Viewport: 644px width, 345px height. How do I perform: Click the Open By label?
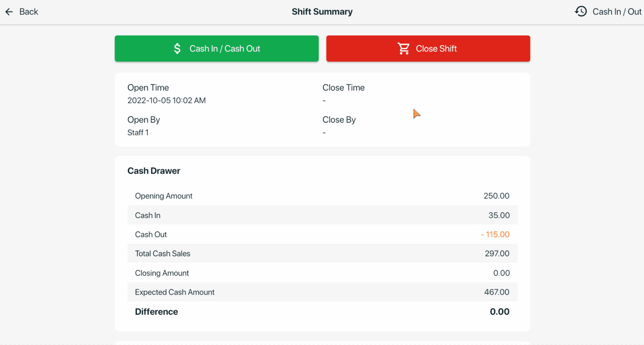click(x=144, y=120)
